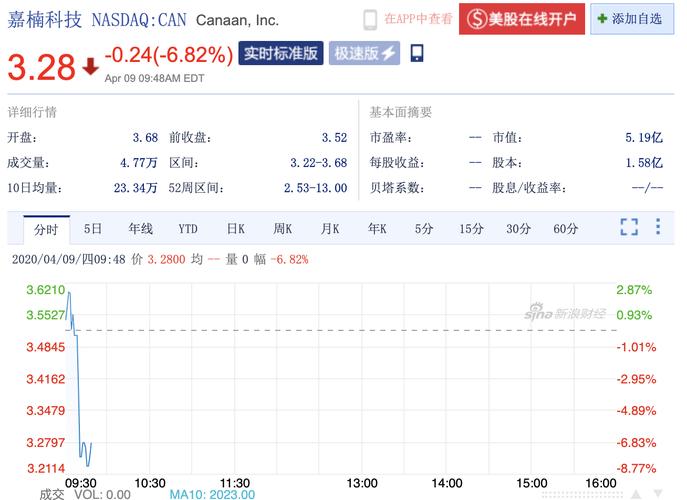Image resolution: width=687 pixels, height=500 pixels.
Task: Click the 详细行情 section heading
Action: 32,112
